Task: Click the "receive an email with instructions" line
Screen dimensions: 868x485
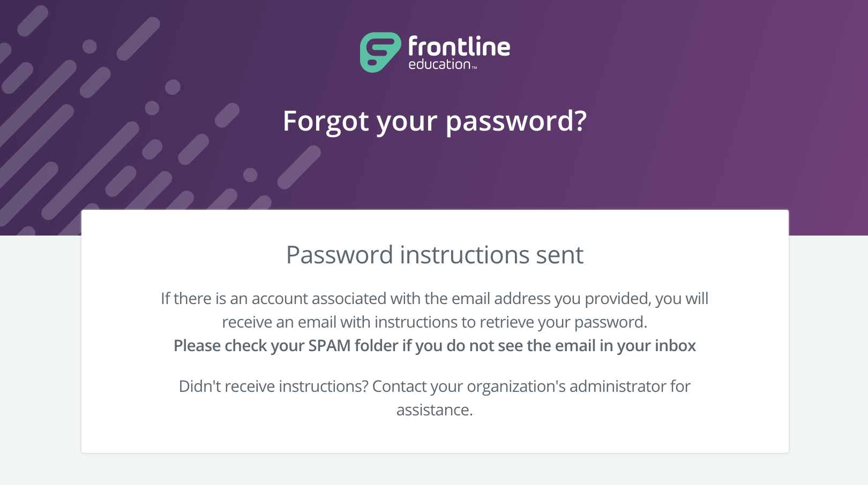Action: pos(342,322)
